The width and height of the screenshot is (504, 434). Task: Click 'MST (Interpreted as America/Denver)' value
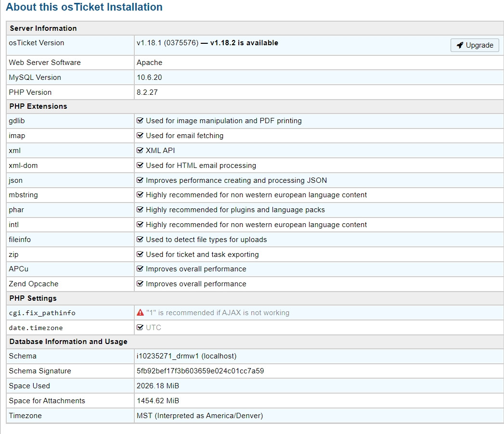[x=200, y=416]
